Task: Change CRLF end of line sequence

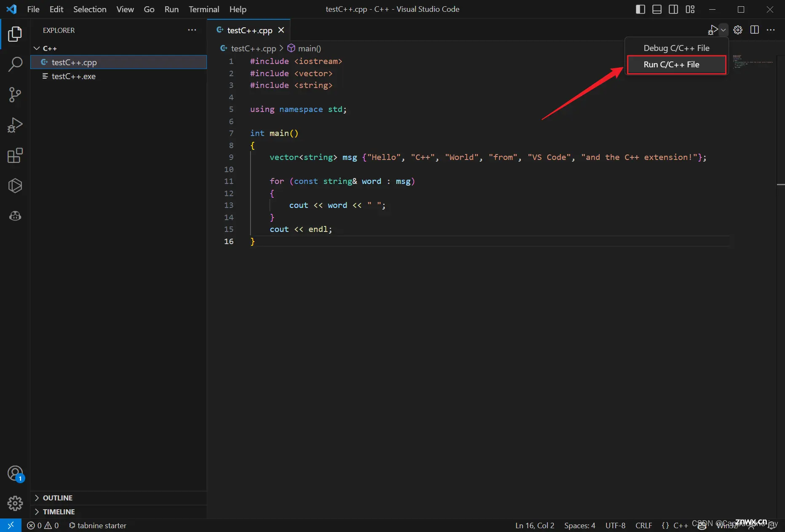Action: 643,525
